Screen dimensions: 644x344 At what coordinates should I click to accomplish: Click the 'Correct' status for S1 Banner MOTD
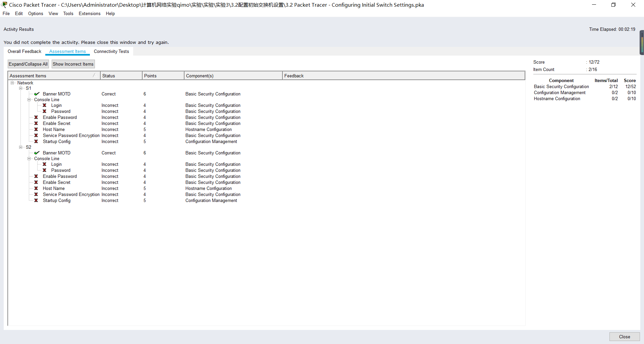(109, 94)
